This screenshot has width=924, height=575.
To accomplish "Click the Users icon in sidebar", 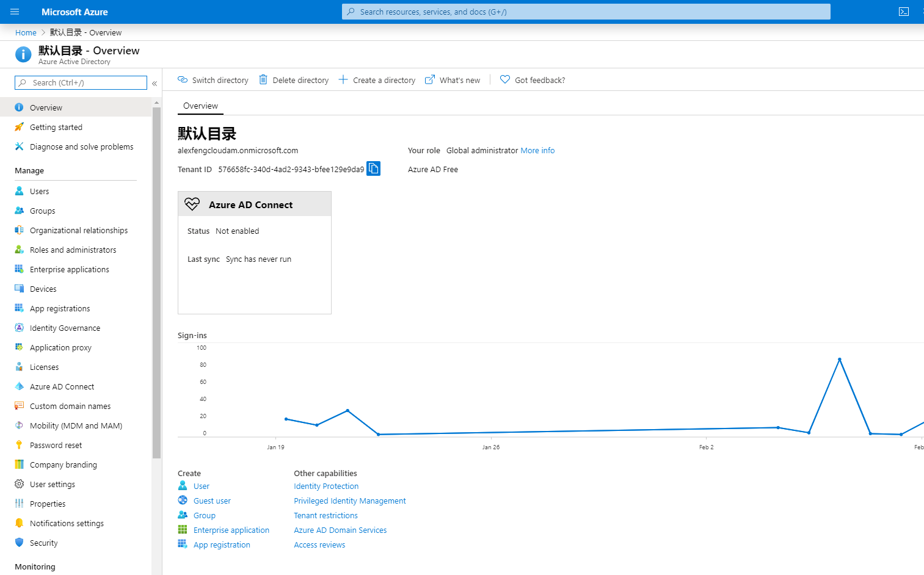I will tap(19, 191).
